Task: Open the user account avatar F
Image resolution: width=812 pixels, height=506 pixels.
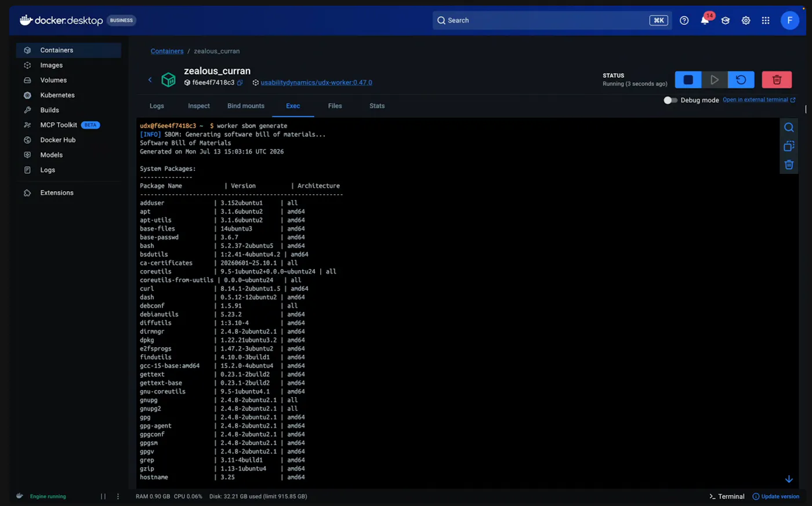Action: (789, 20)
